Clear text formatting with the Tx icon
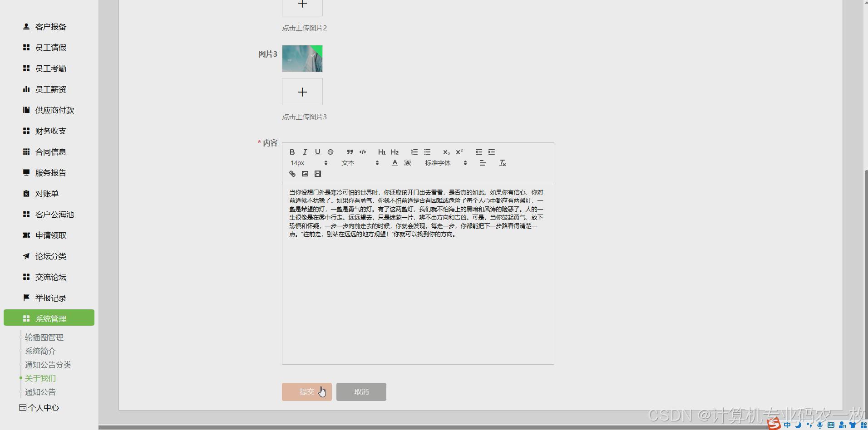 [x=502, y=162]
